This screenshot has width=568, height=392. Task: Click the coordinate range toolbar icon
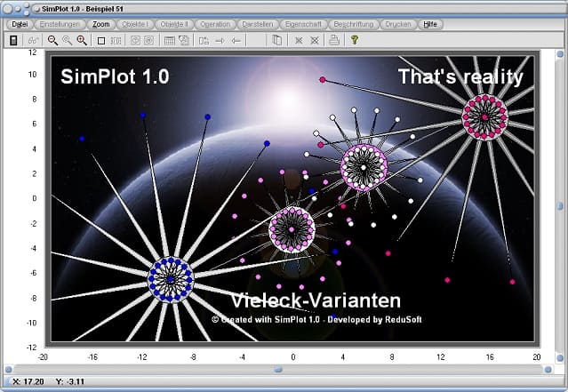pos(116,41)
